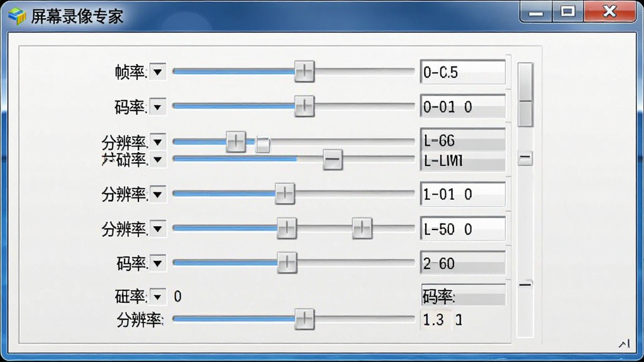Expand the dropdown arrow in the 1-01 0 row
644x362 pixels.
158,194
